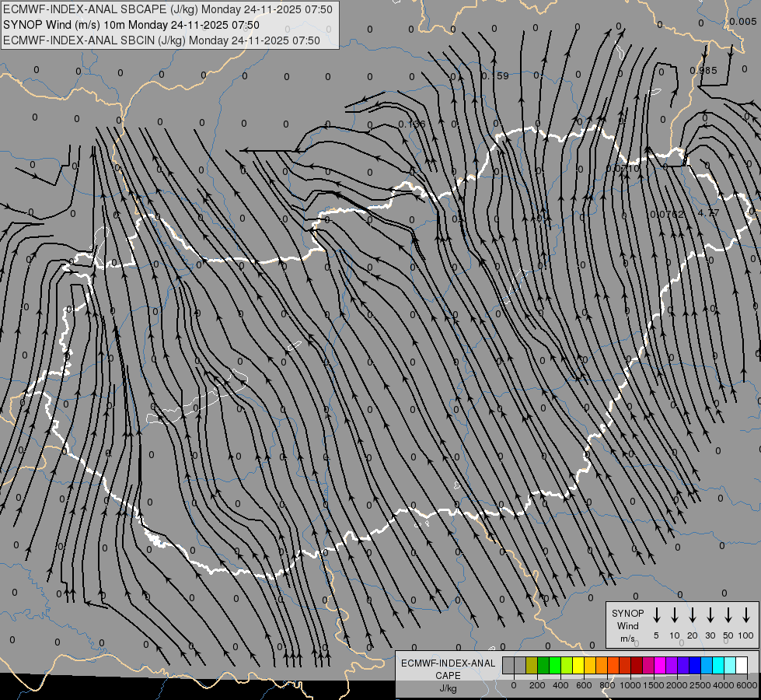Click the 2000 tick label on CAPE scale
The image size is (761, 700).
coord(677,685)
